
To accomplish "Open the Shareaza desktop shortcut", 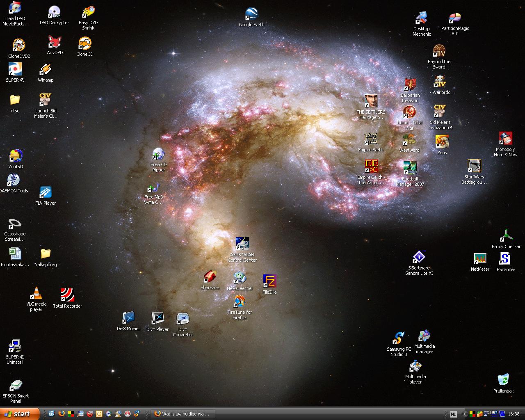I will pyautogui.click(x=210, y=277).
